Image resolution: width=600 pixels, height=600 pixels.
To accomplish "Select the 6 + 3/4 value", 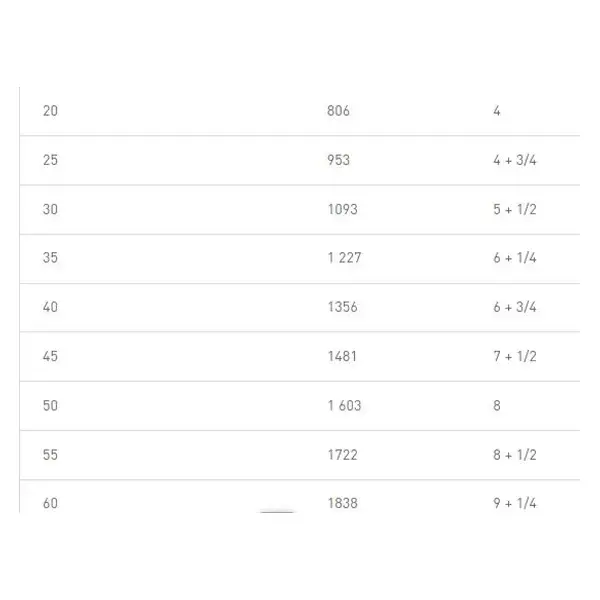I will 515,307.
